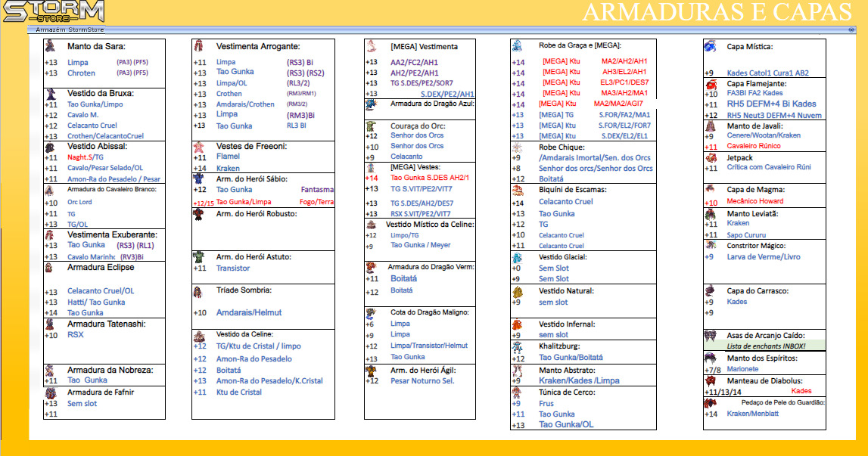Click the Biquíni de Escamas icon

pos(516,191)
